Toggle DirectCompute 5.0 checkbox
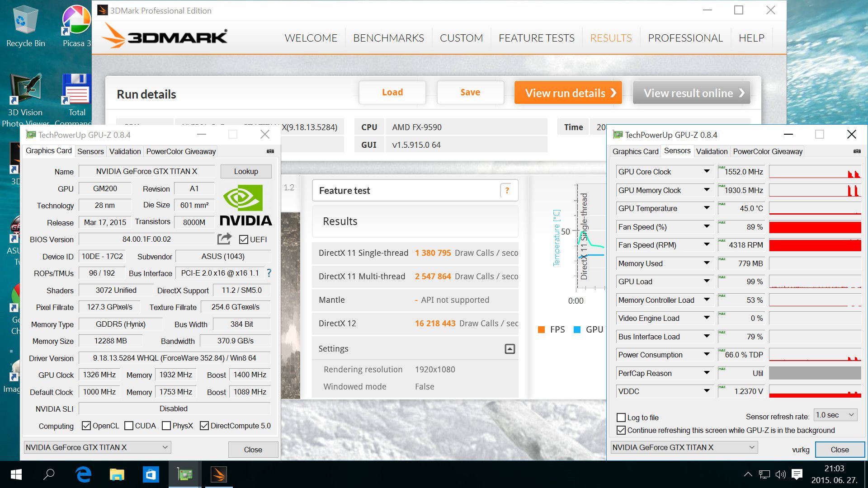 [x=204, y=426]
